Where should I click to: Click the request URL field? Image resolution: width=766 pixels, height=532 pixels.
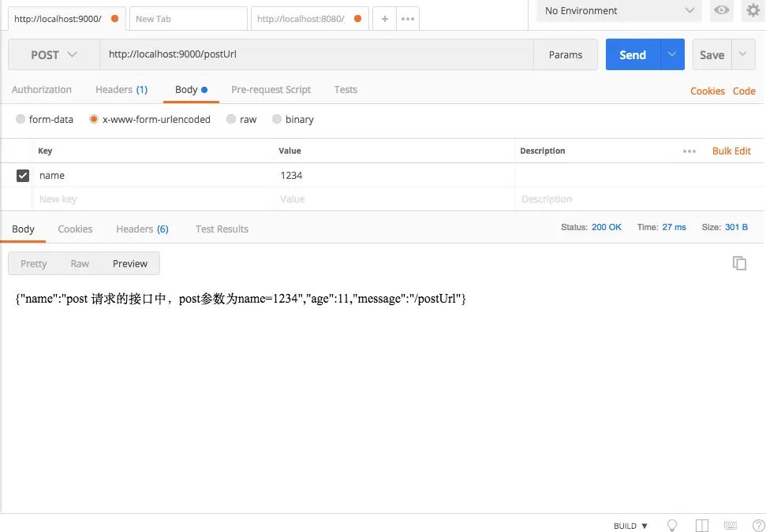[316, 54]
